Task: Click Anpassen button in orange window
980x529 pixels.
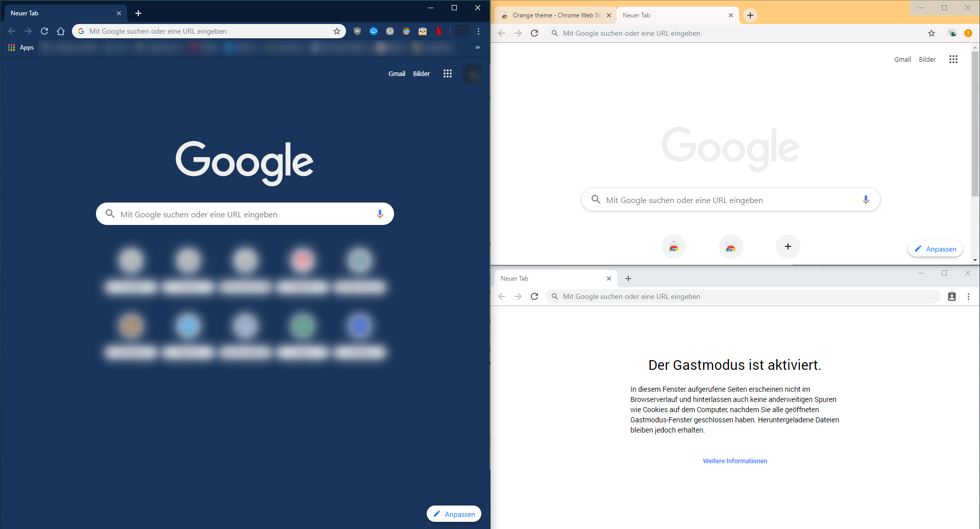Action: [x=935, y=249]
